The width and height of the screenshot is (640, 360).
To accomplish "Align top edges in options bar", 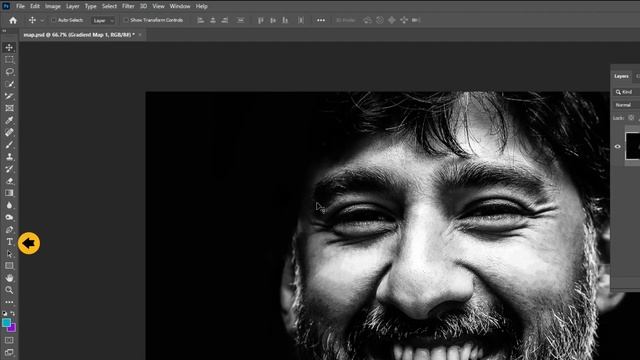I will click(x=260, y=20).
